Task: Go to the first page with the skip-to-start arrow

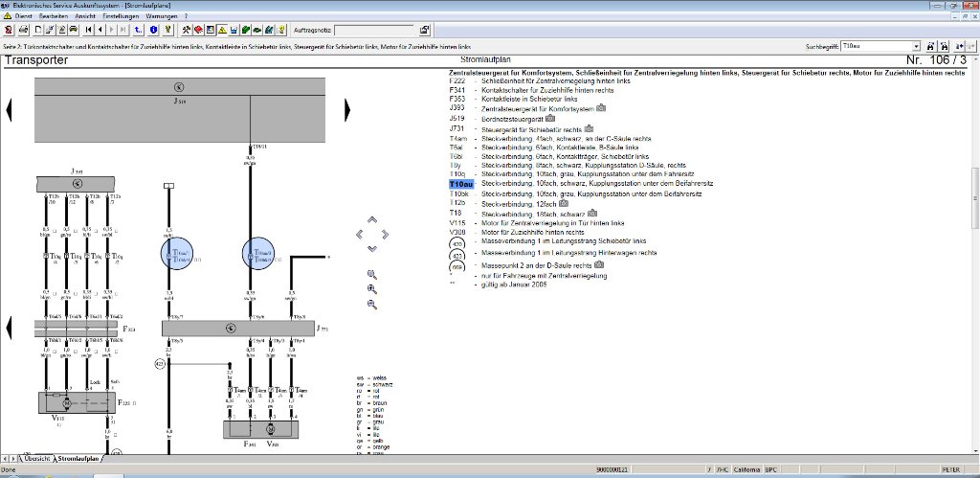Action: (x=88, y=31)
